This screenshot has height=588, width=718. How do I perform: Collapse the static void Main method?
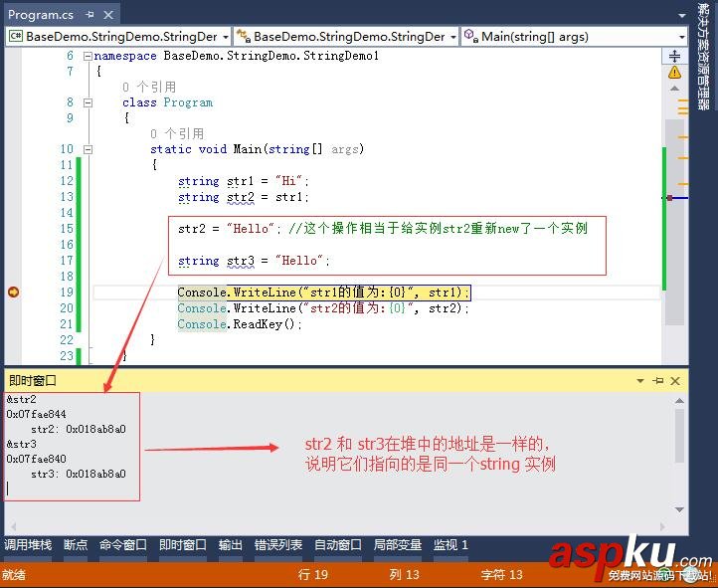point(88,149)
